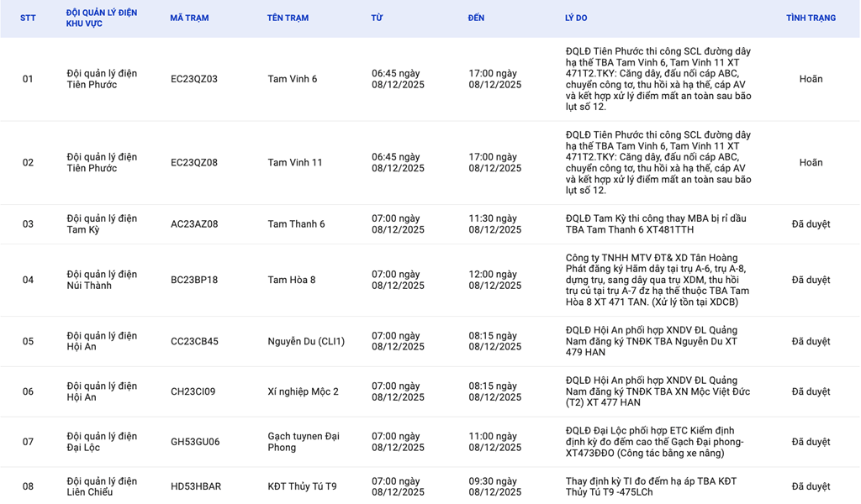Click the Đội quản lý điện khu vực header
The image size is (861, 504).
point(102,18)
